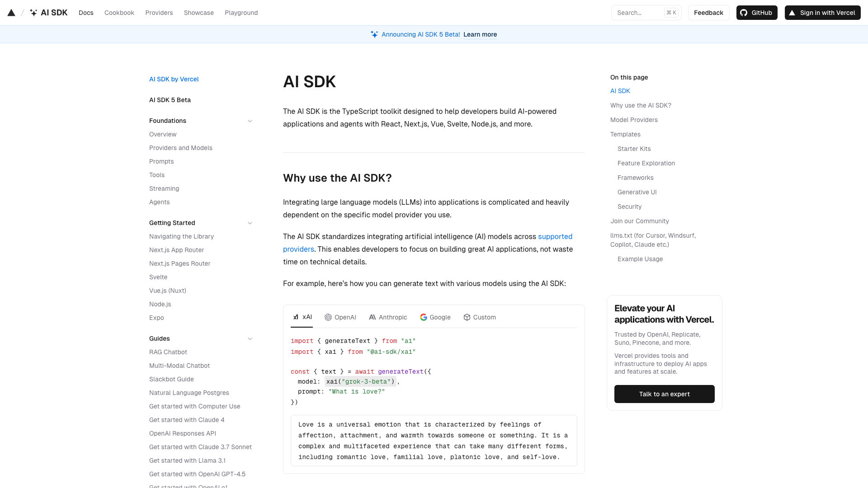Screen dimensions: 868x488
Task: Click the GitHub octocat icon
Action: click(744, 13)
